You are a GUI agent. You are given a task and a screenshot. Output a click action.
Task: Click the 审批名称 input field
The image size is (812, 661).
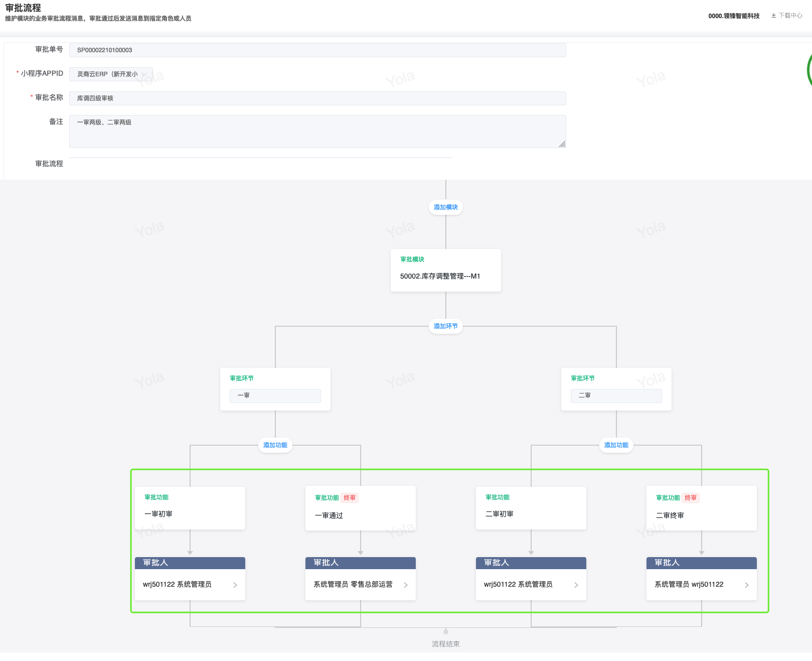point(317,98)
